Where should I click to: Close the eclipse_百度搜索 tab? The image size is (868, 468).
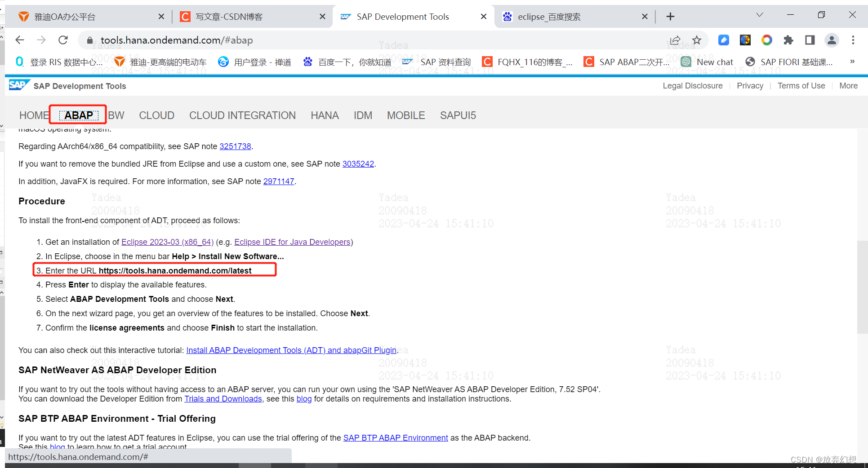[x=645, y=17]
